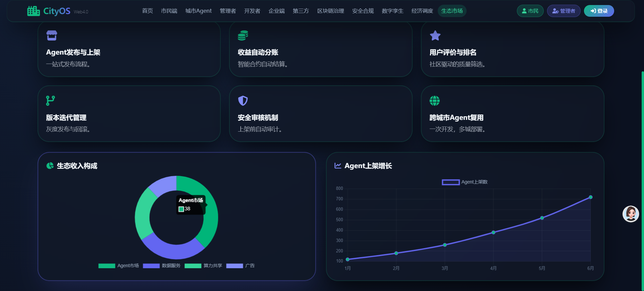
Task: Click the 跨城市Agent复用 card title
Action: tap(457, 118)
